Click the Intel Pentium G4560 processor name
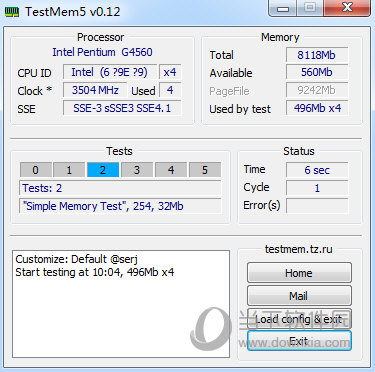Image resolution: width=375 pixels, height=372 pixels. point(102,52)
